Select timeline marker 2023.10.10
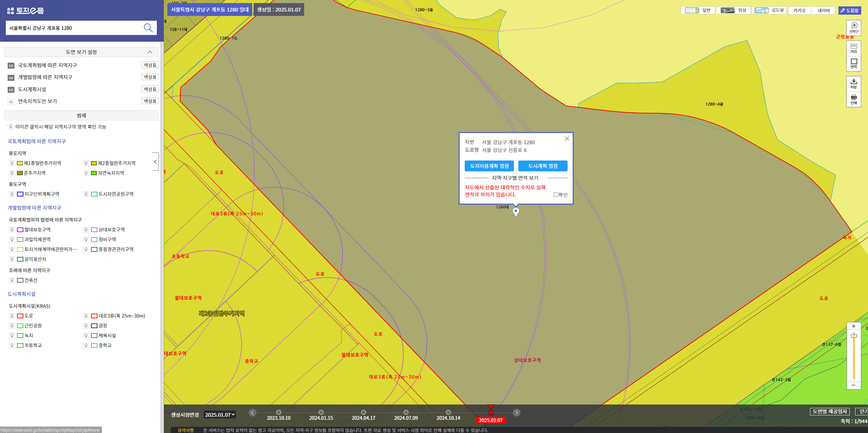868x433 pixels. pyautogui.click(x=279, y=412)
